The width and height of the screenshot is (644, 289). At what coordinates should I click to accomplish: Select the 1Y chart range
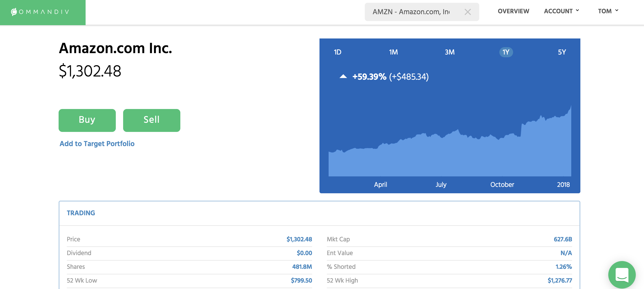[x=506, y=52]
